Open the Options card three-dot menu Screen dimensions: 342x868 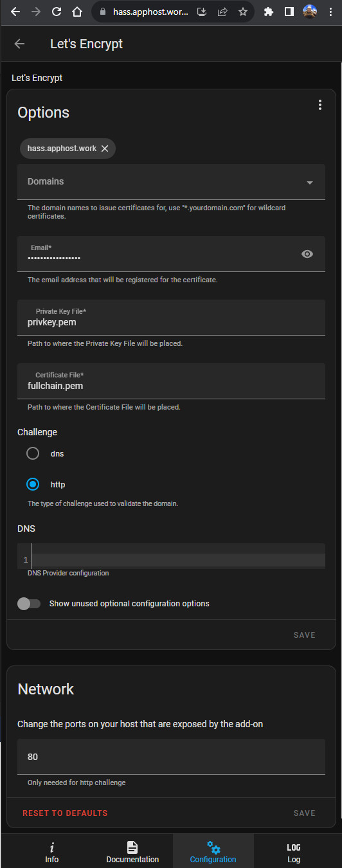pyautogui.click(x=319, y=105)
